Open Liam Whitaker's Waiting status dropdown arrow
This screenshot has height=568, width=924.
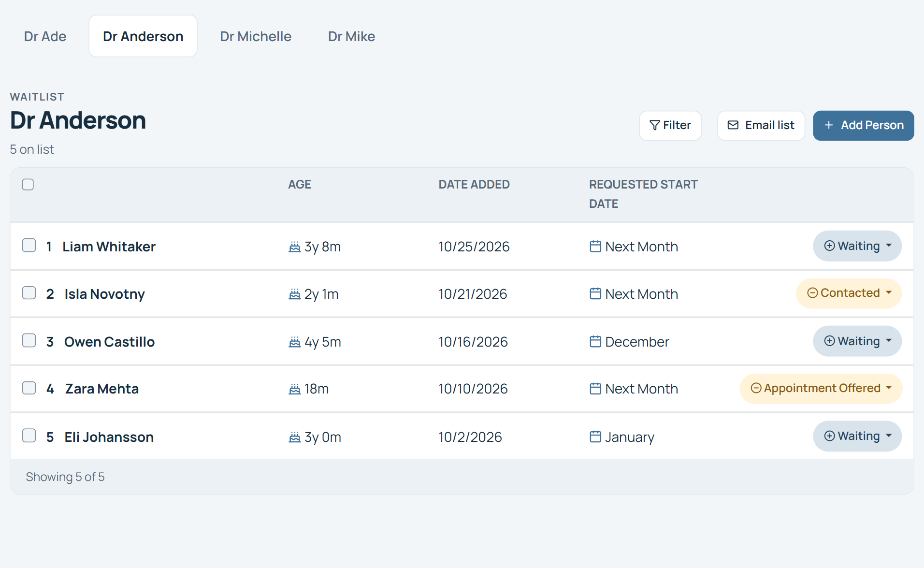pos(889,246)
